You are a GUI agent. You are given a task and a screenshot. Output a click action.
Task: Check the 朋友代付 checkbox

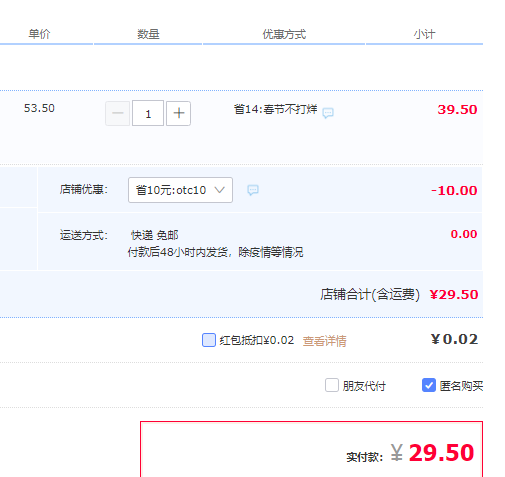[x=332, y=385]
